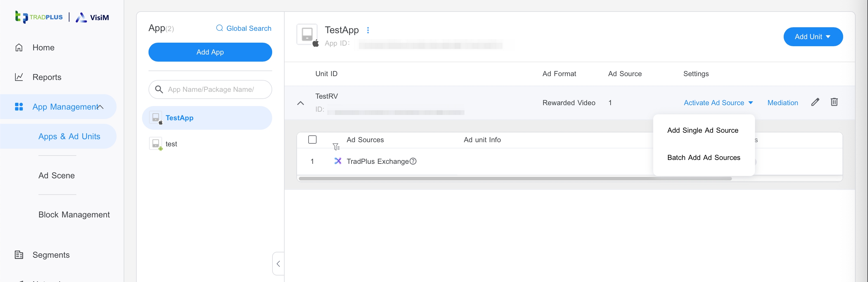Click the filter icon beside Ad Sources
This screenshot has height=282, width=868.
336,147
